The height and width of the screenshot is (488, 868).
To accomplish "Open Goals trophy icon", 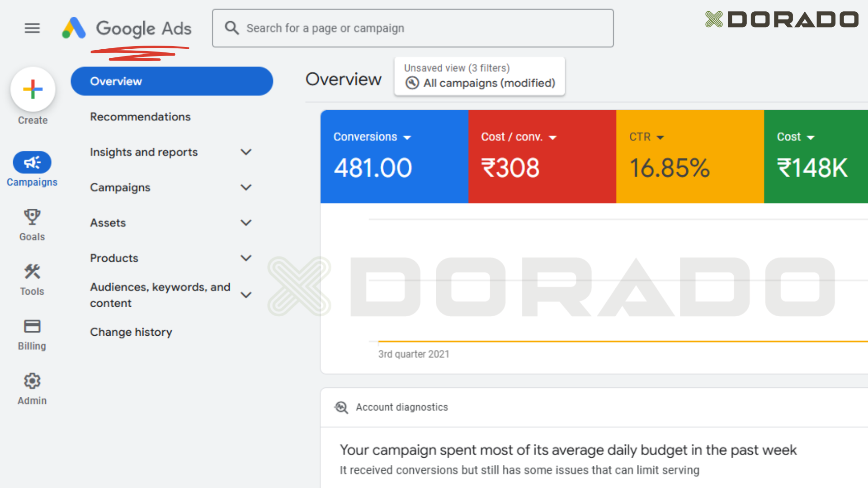I will pyautogui.click(x=32, y=217).
